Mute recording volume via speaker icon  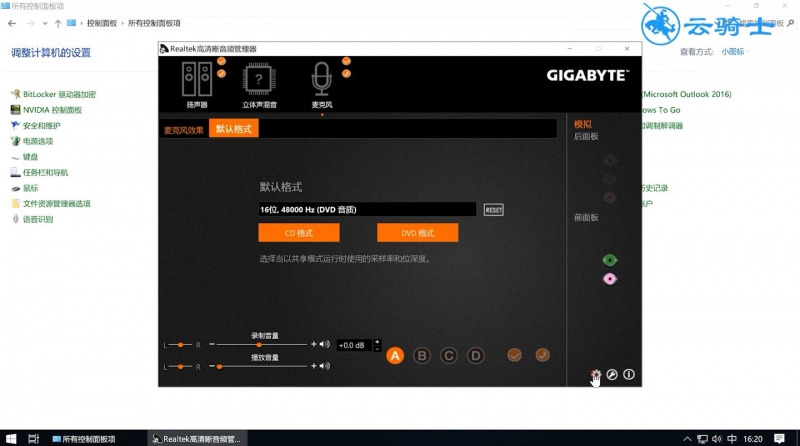pyautogui.click(x=325, y=344)
